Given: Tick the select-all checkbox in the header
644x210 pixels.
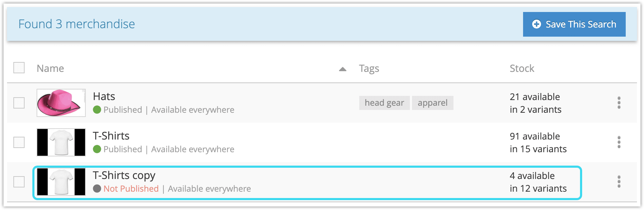Looking at the screenshot, I should pyautogui.click(x=19, y=68).
